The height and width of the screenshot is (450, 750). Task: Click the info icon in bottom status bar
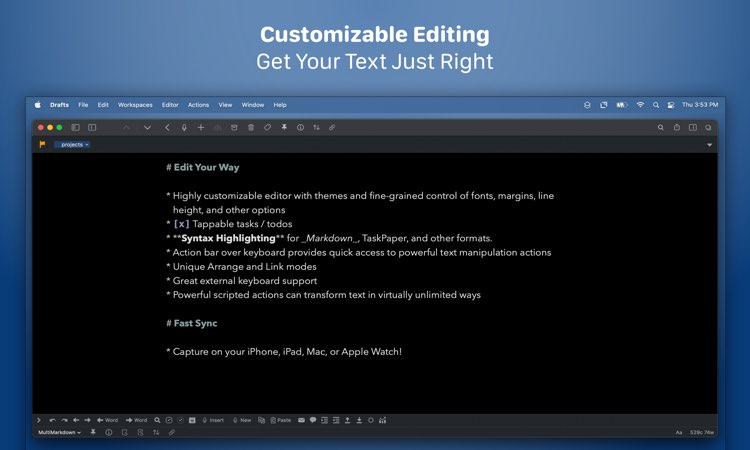point(109,432)
